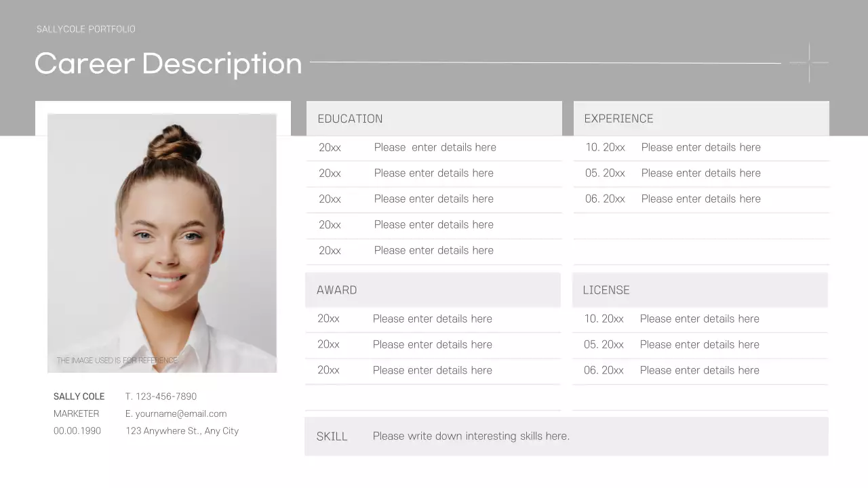Click the birth date 00.00.1990 text

pos(77,430)
